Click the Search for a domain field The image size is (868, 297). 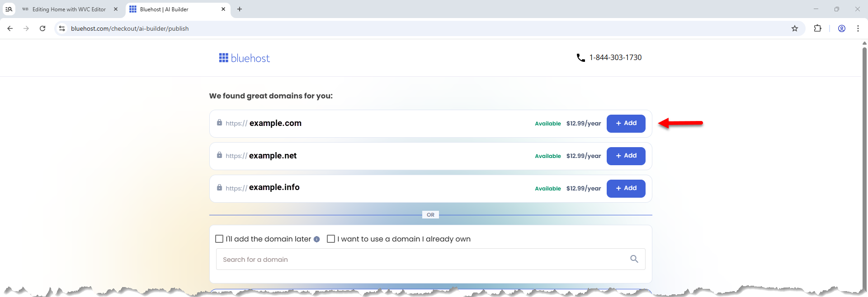click(x=430, y=259)
